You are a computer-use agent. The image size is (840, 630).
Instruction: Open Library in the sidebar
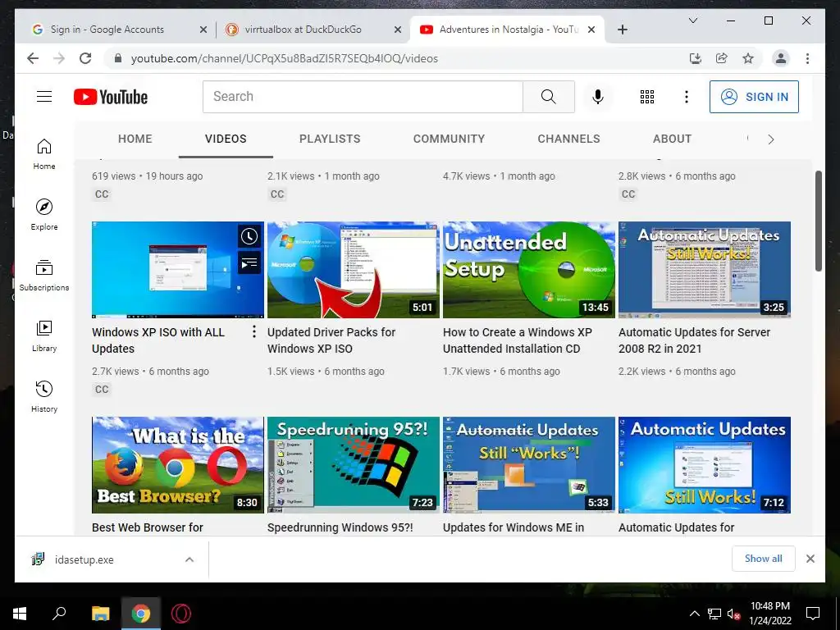pyautogui.click(x=44, y=336)
